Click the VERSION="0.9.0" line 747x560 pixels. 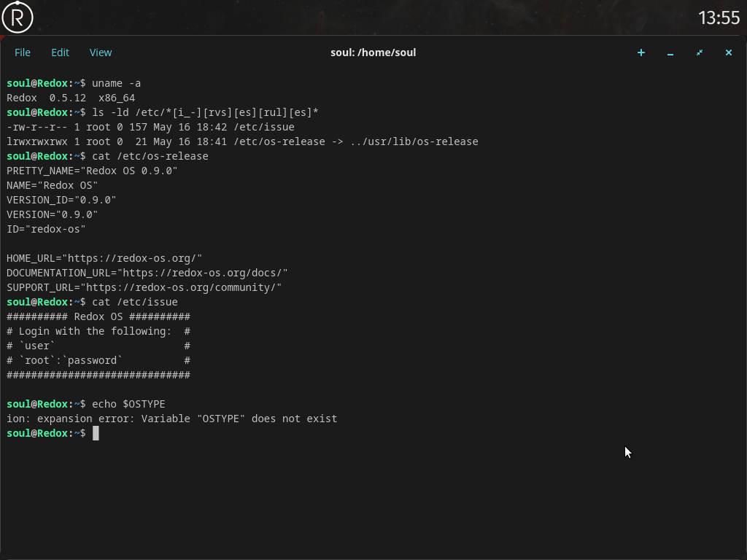(52, 215)
